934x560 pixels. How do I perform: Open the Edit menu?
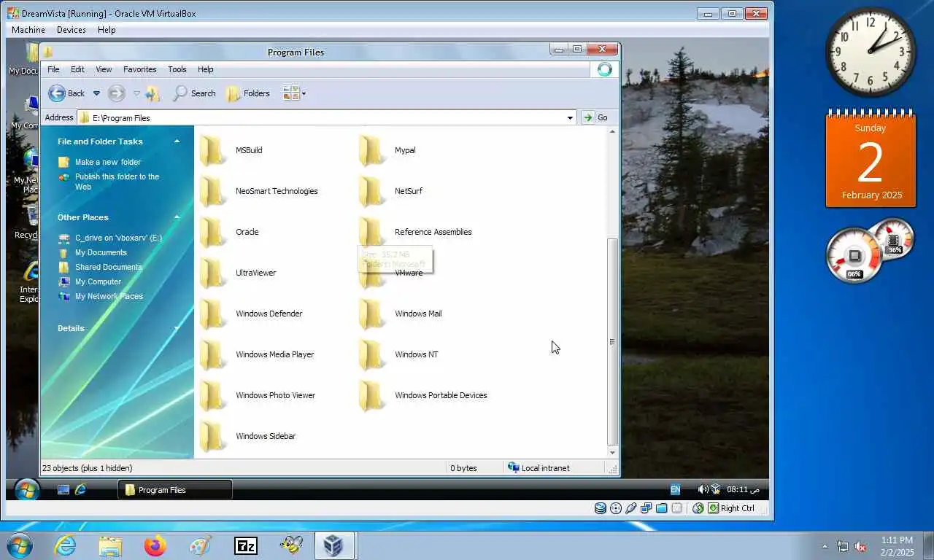[x=77, y=69]
